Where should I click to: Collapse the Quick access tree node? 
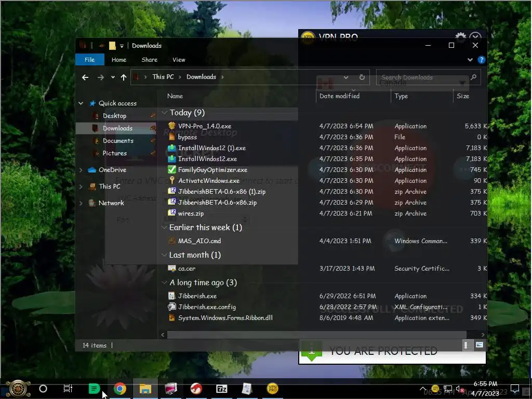click(81, 103)
